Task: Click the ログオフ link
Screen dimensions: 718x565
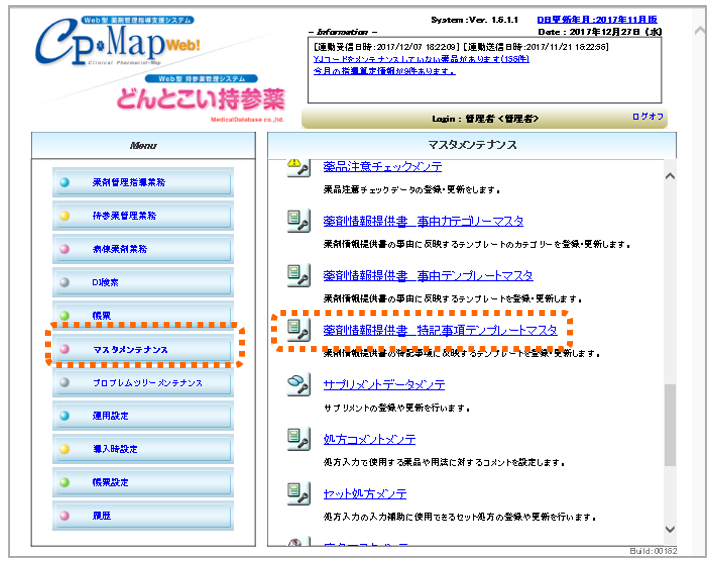Action: pyautogui.click(x=648, y=117)
